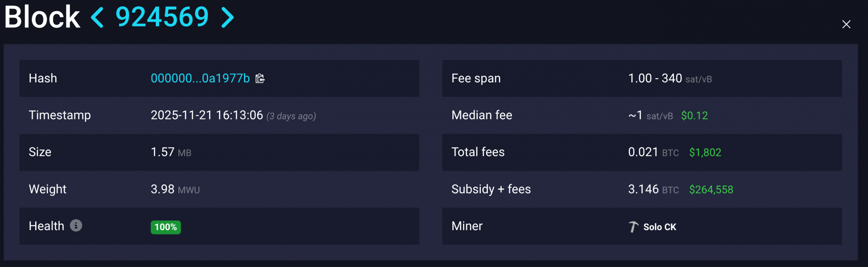Open the Solo CK miner link
The width and height of the screenshot is (868, 267).
click(659, 227)
